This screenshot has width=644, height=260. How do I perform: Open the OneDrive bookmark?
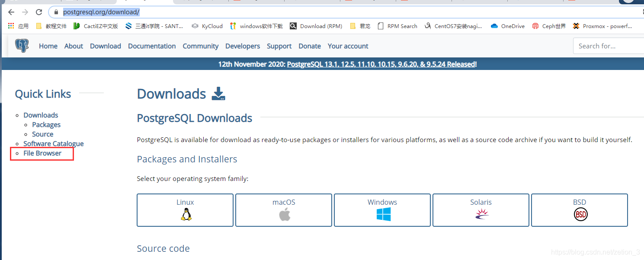(x=508, y=26)
